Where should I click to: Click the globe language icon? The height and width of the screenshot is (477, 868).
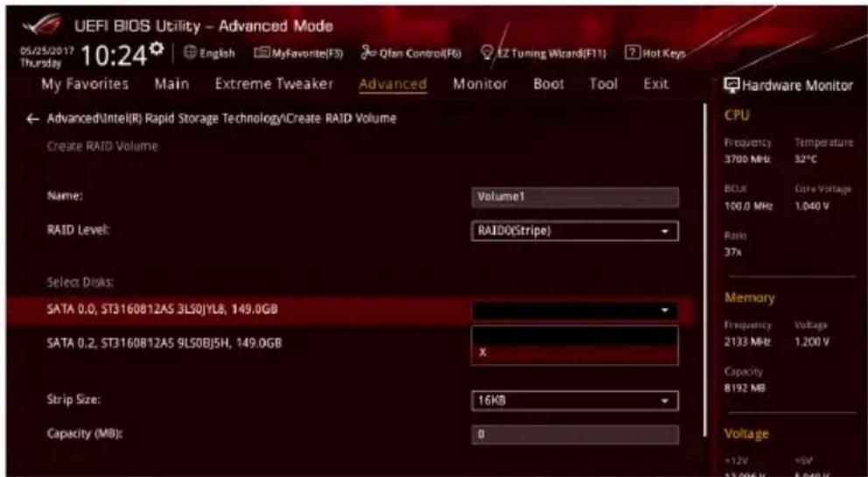point(189,53)
